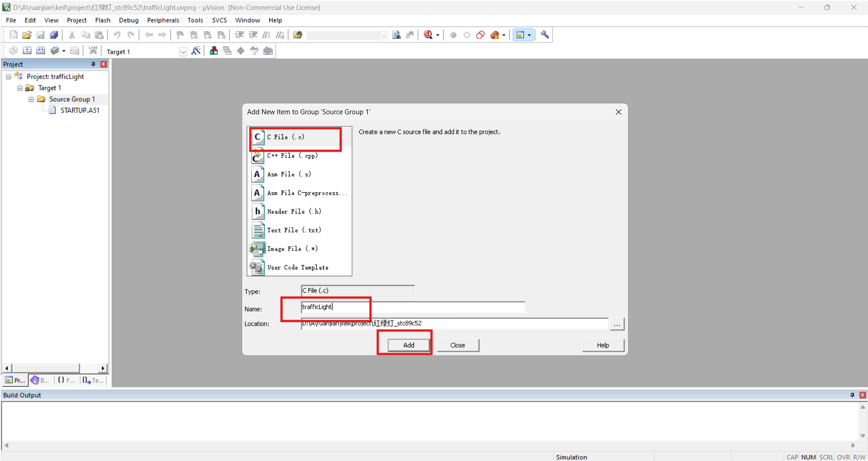Open the Project menu

77,20
